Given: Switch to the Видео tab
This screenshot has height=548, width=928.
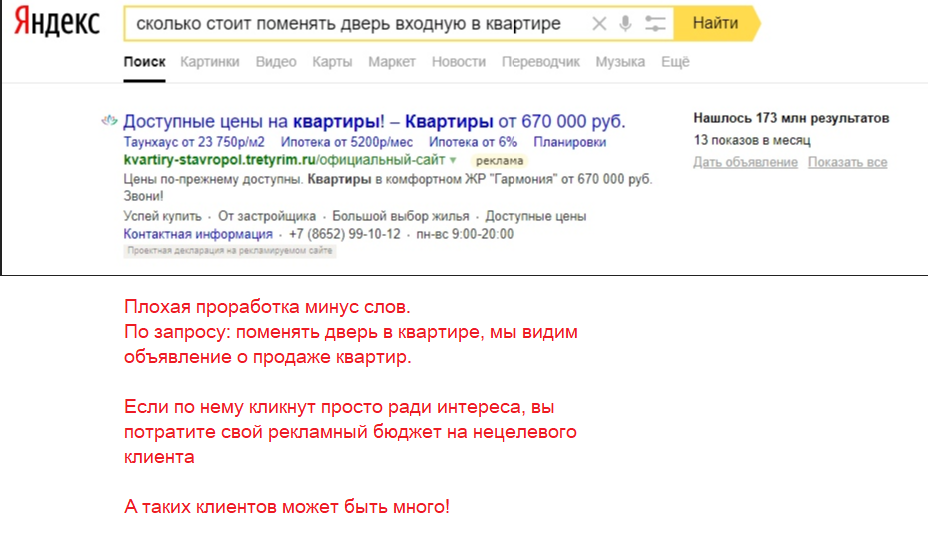Looking at the screenshot, I should [x=276, y=62].
